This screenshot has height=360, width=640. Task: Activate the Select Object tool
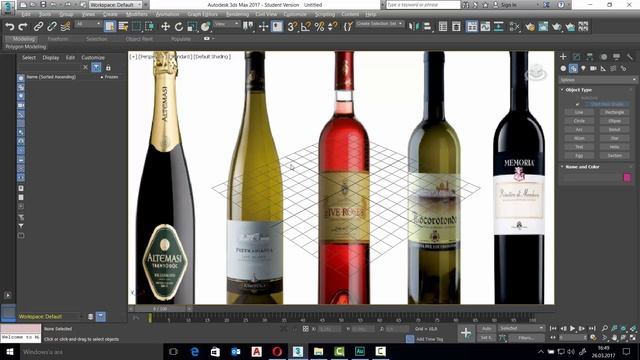pyautogui.click(x=110, y=27)
